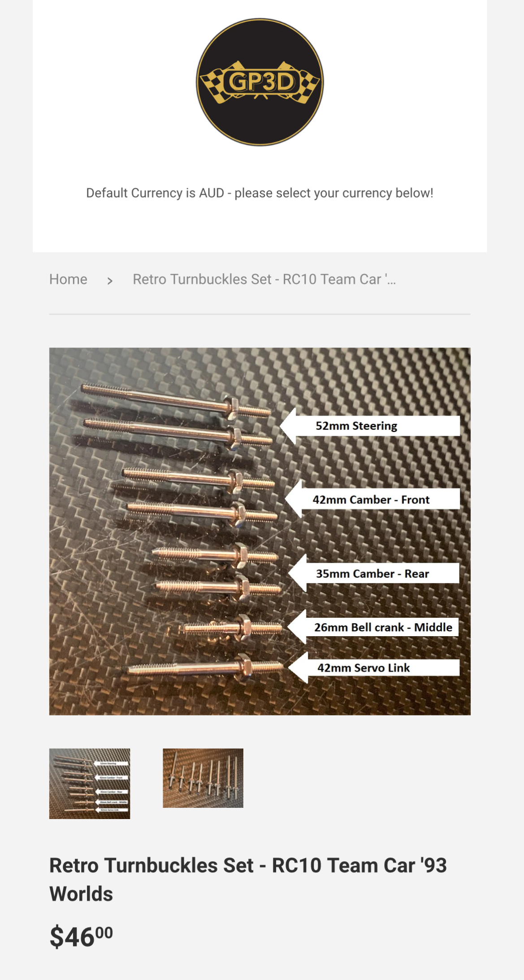This screenshot has height=980, width=524.
Task: Click the 42mm Camber - Front arrow label
Action: [372, 499]
